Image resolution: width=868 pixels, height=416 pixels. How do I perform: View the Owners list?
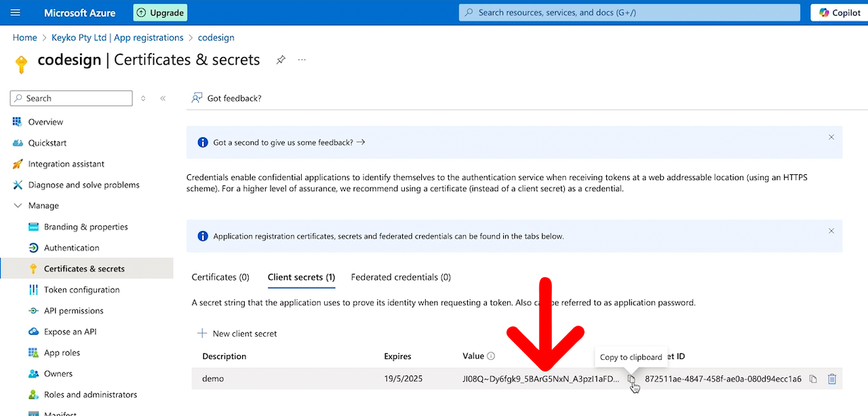click(x=52, y=373)
